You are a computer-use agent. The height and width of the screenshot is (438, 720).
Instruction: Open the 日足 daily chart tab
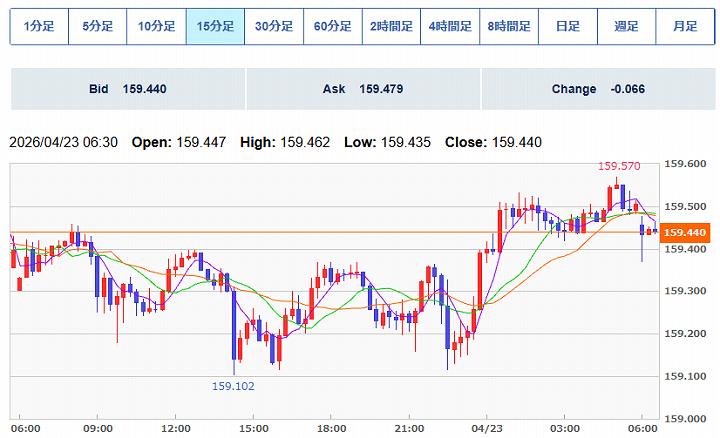(568, 27)
